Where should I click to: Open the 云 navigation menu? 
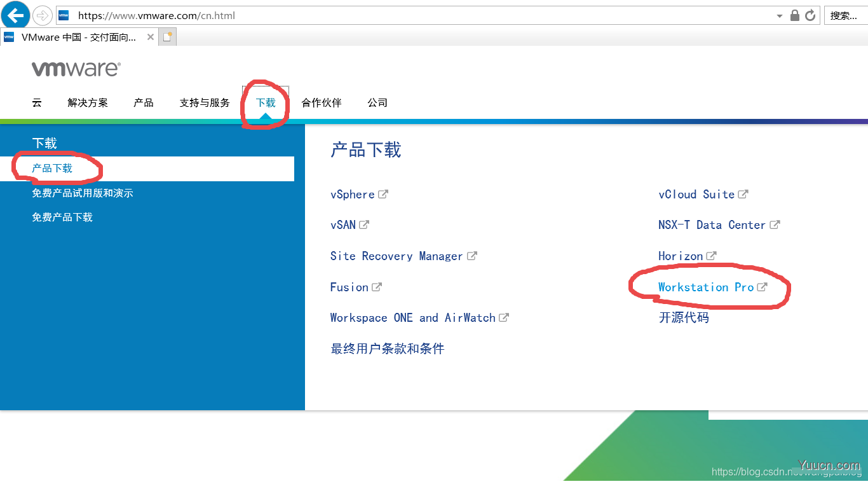(x=37, y=102)
